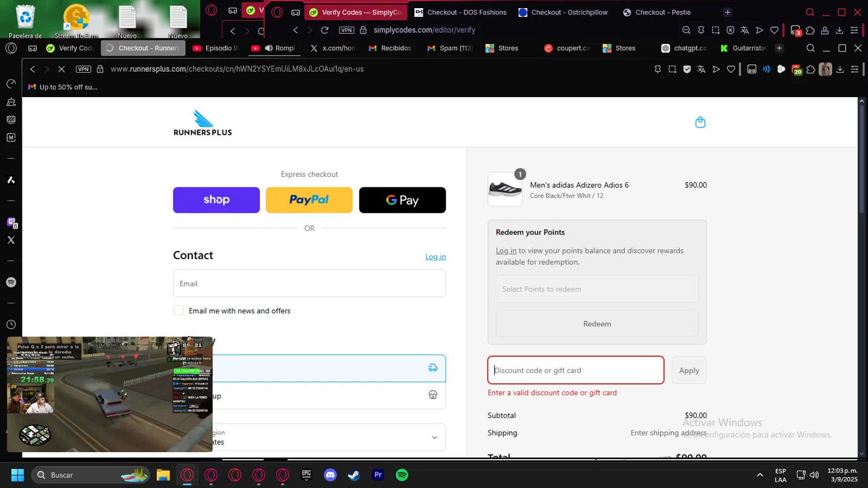The width and height of the screenshot is (868, 488).
Task: Click VPN badge in Runnersplus address bar
Action: pyautogui.click(x=83, y=69)
